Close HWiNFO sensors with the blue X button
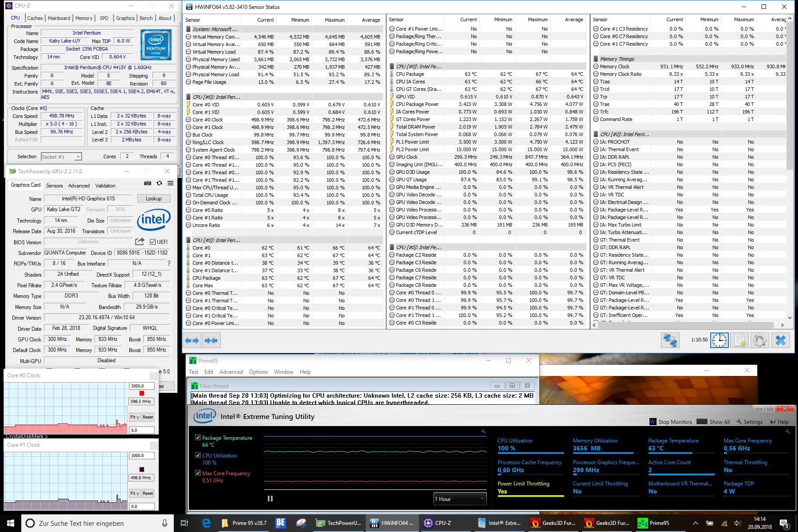The image size is (798, 532). (x=781, y=340)
